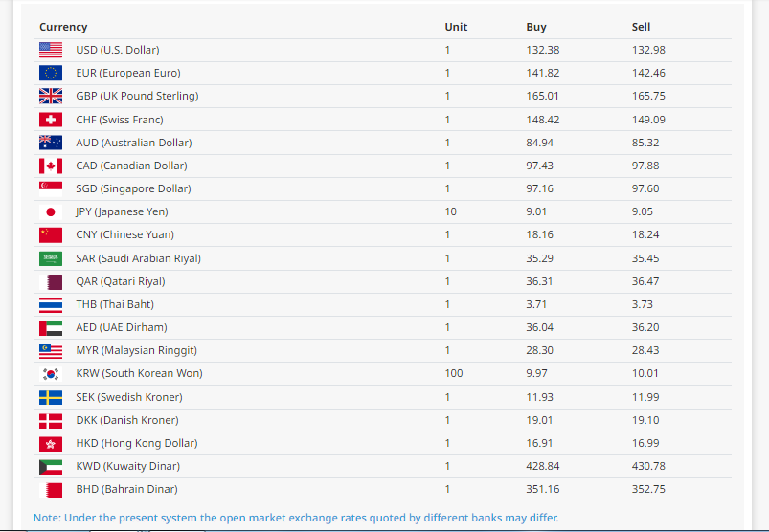Click the Unit column header
The width and height of the screenshot is (769, 532).
click(x=456, y=27)
